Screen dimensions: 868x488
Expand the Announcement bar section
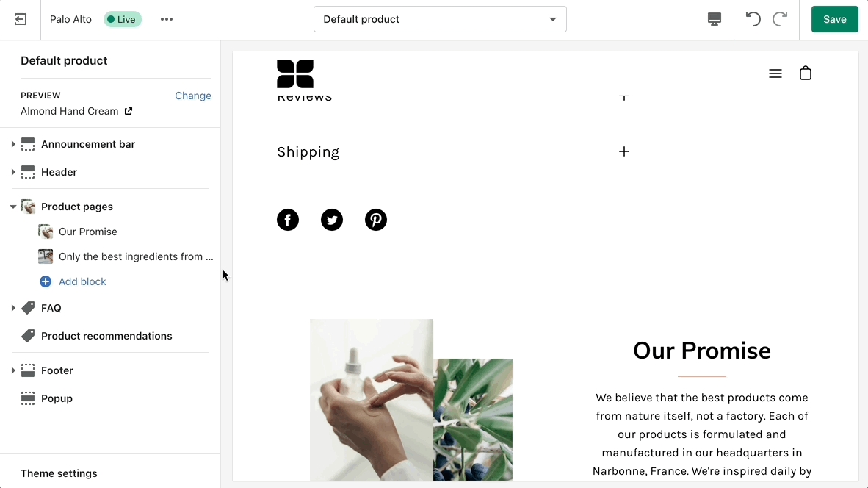pyautogui.click(x=13, y=144)
